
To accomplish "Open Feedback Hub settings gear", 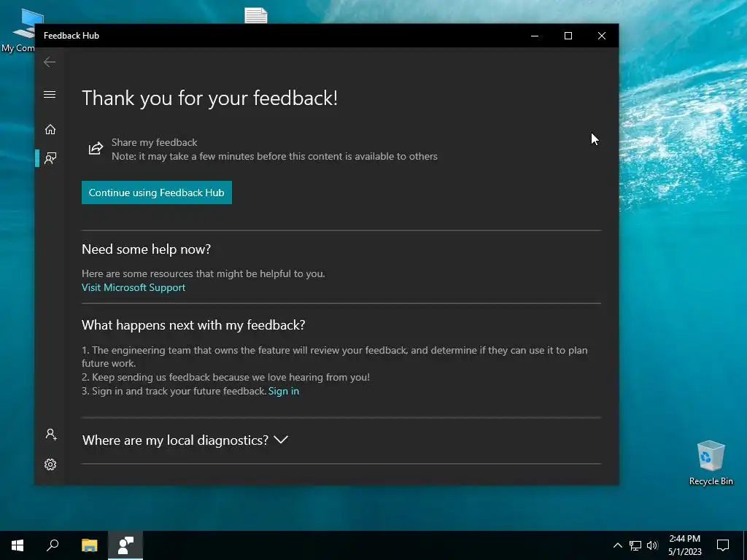I will [x=50, y=464].
